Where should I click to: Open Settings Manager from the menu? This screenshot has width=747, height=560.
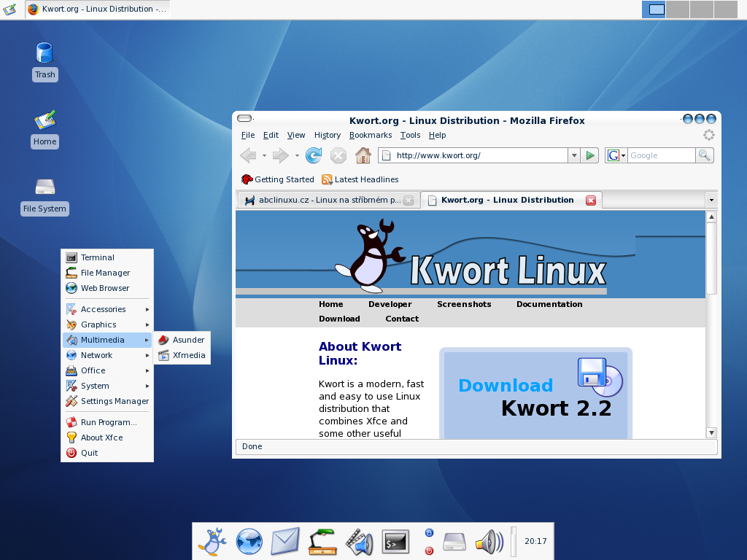[107, 402]
